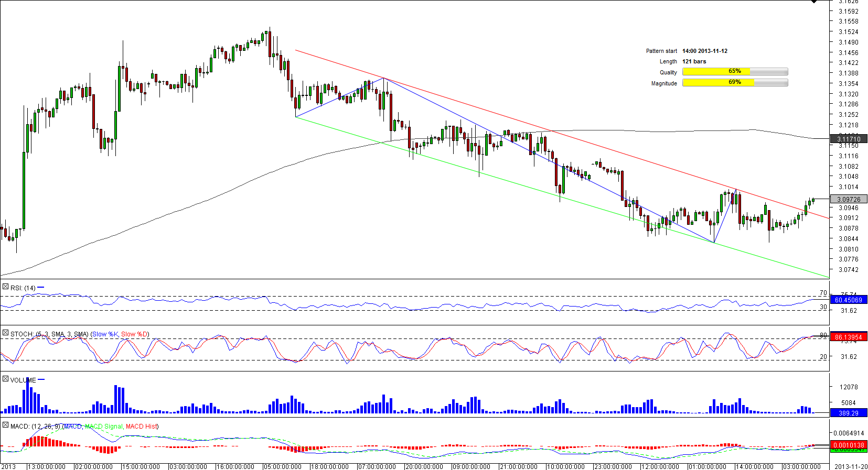Image resolution: width=868 pixels, height=470 pixels.
Task: Click the 16:00:00:000 time axis label
Action: (x=235, y=466)
